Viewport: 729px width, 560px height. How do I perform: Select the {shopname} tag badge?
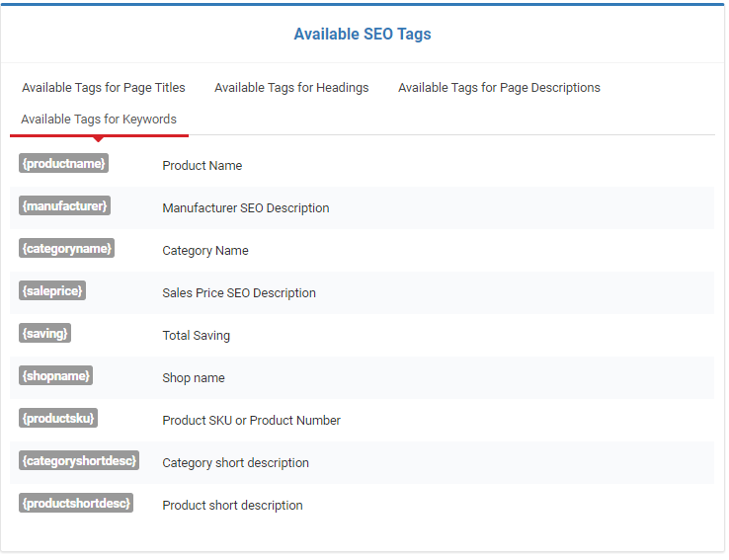55,375
